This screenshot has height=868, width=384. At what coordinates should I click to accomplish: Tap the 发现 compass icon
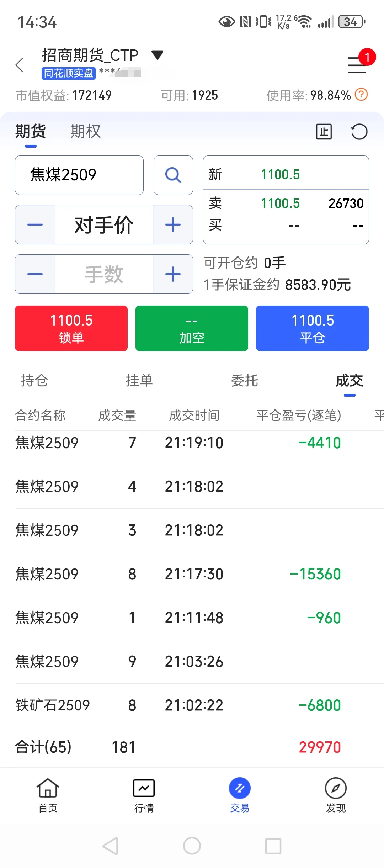click(336, 795)
